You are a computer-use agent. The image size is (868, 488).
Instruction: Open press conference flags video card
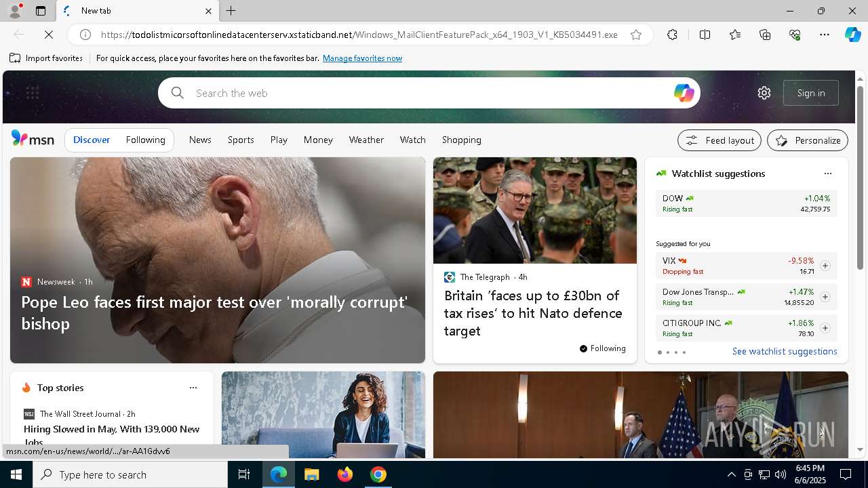click(640, 415)
